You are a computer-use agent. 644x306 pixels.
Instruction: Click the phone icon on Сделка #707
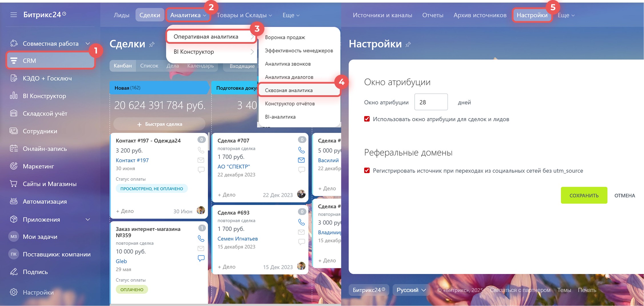[x=301, y=150]
